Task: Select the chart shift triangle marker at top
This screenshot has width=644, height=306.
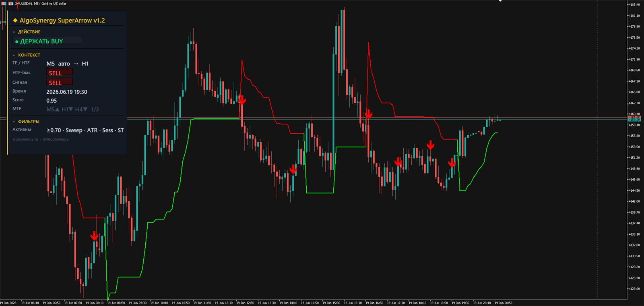Action: [500, 1]
